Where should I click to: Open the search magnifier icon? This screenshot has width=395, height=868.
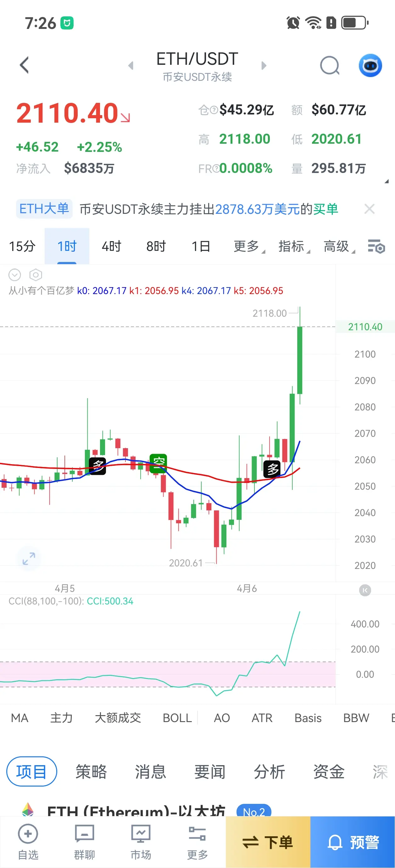click(330, 65)
